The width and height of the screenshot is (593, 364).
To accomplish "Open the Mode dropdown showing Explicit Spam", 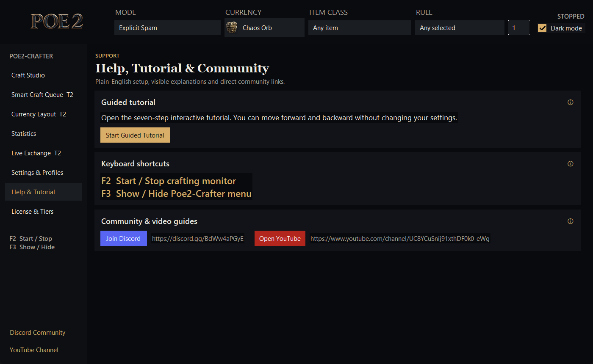I will (167, 28).
